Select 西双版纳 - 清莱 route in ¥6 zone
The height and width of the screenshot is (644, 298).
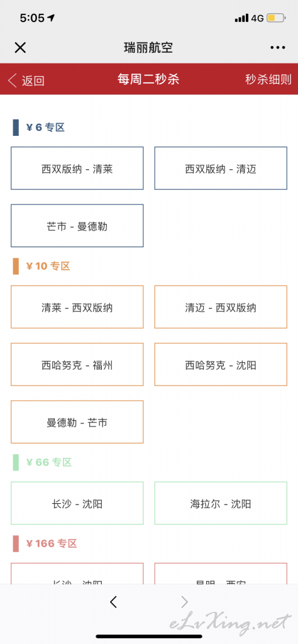(x=77, y=169)
